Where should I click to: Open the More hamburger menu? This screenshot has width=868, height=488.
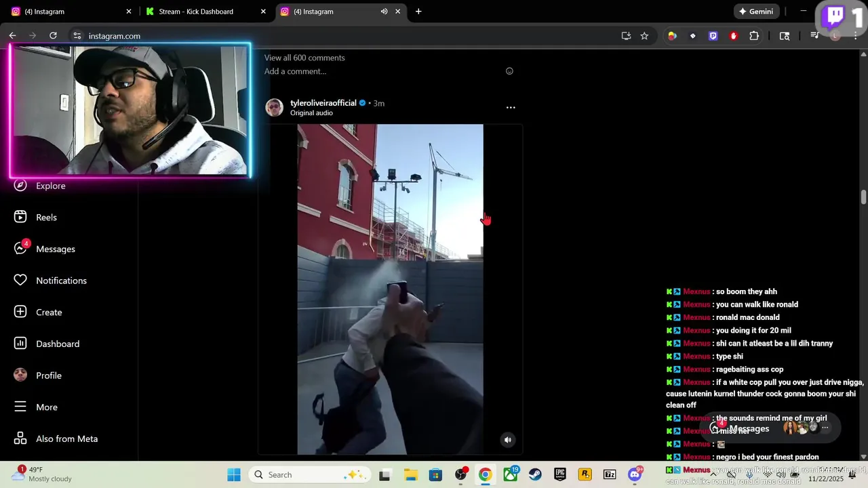[x=35, y=407]
